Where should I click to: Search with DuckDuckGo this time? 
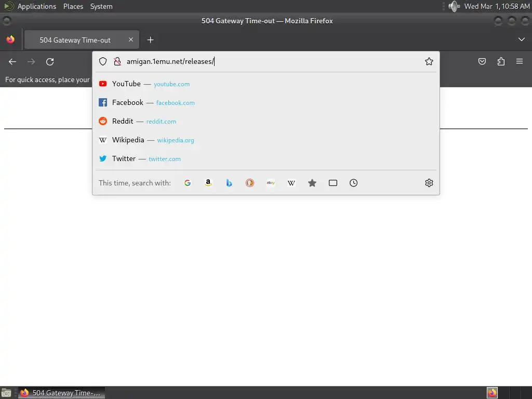250,183
